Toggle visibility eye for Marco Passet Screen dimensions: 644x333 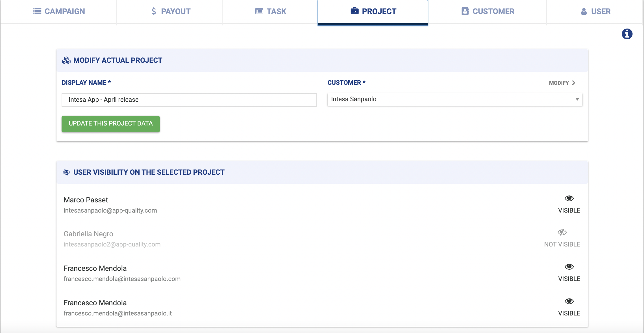click(569, 198)
